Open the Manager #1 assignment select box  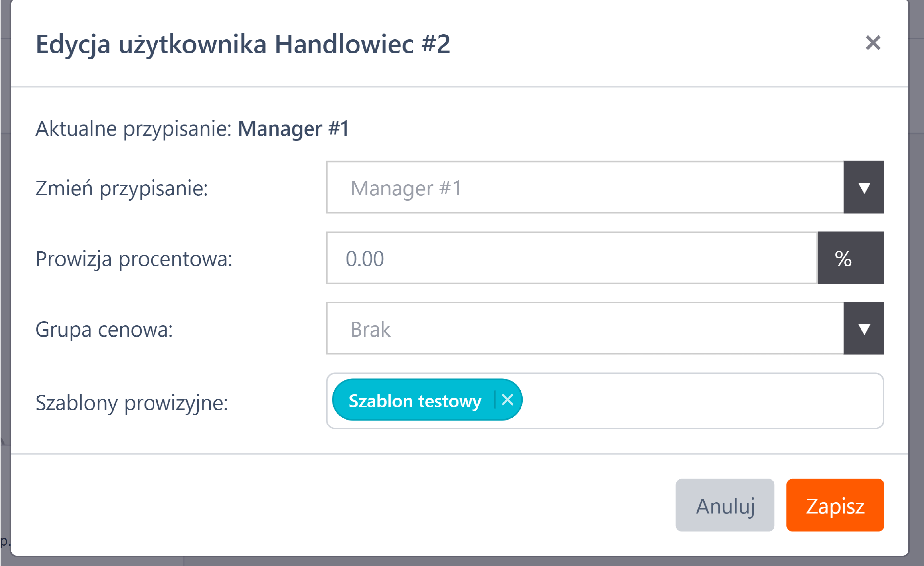click(x=584, y=188)
